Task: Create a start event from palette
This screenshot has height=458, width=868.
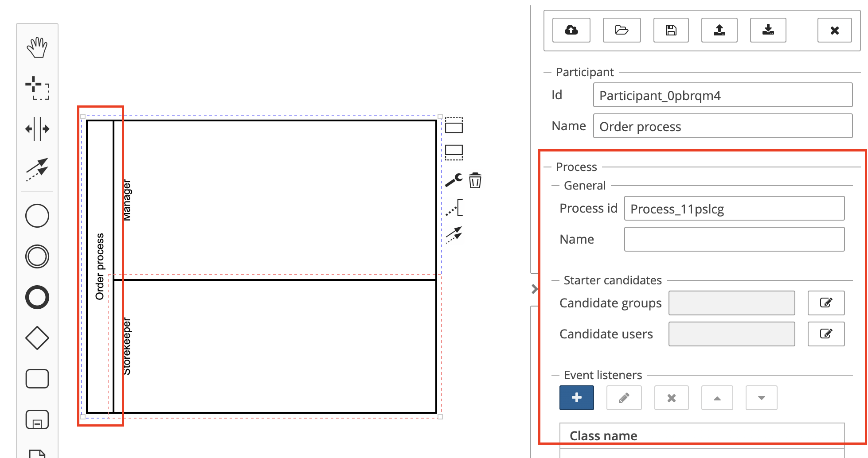Action: (37, 216)
